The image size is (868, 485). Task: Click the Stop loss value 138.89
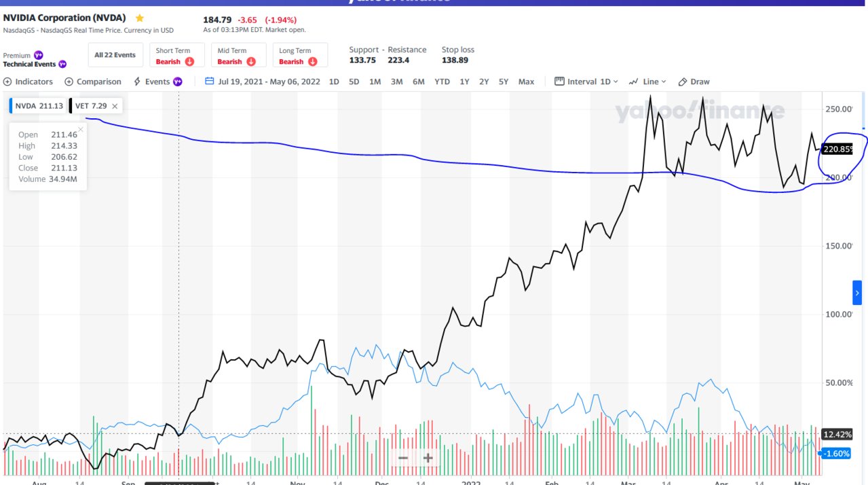455,60
